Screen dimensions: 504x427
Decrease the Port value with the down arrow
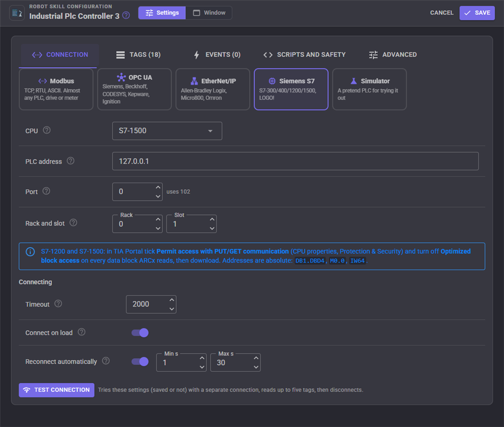pyautogui.click(x=158, y=196)
